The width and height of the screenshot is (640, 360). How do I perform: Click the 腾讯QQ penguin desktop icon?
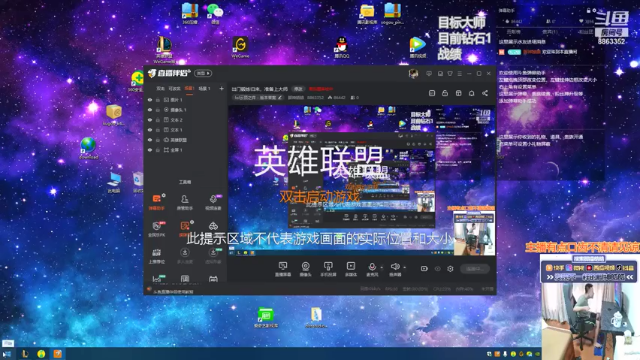[342, 47]
